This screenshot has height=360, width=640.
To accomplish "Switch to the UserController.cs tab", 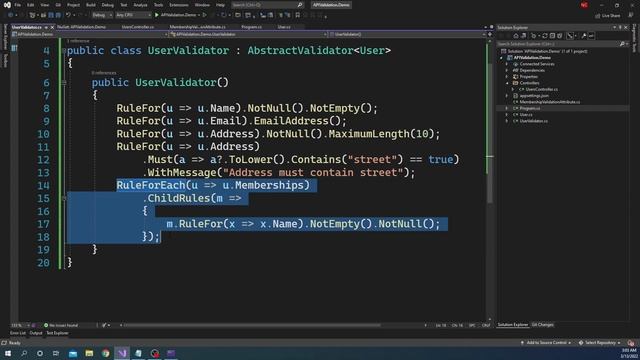I will tap(138, 27).
